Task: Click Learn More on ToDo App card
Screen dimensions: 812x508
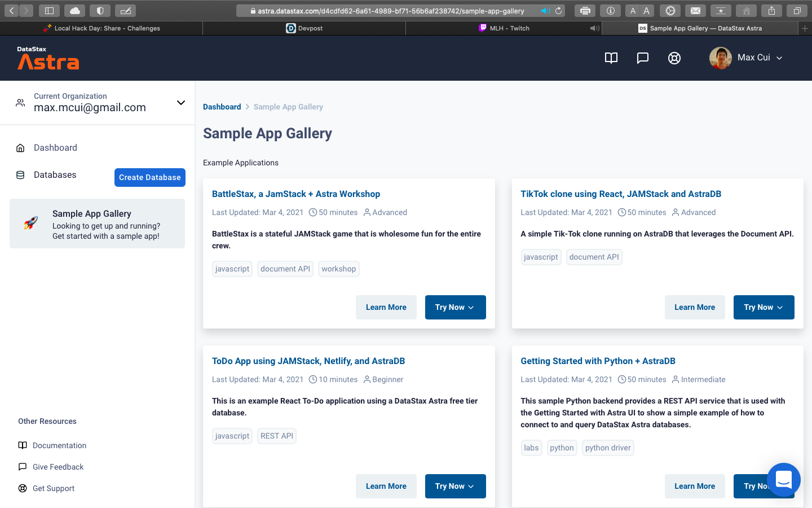Action: pos(386,486)
